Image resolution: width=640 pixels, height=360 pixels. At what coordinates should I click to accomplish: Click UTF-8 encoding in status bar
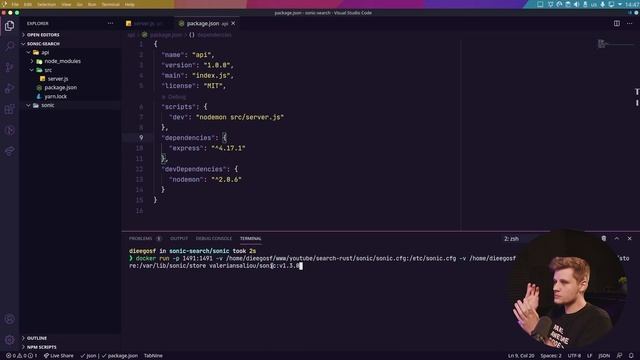(x=574, y=356)
